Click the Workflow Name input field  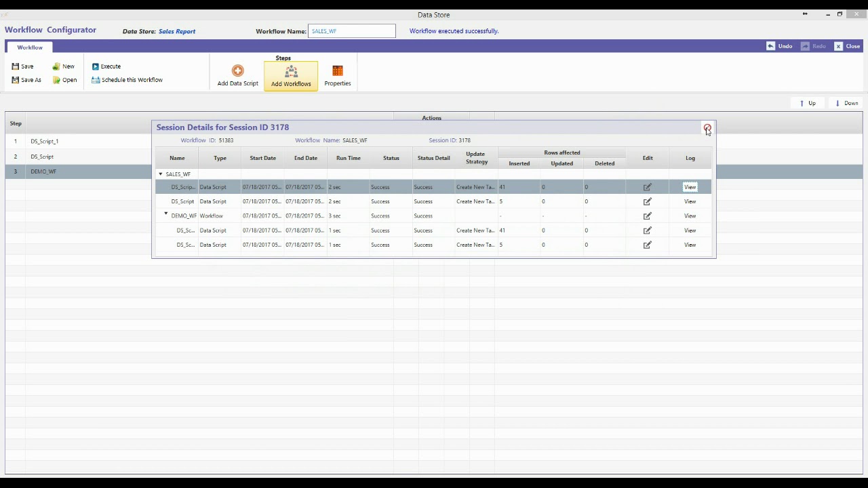352,31
